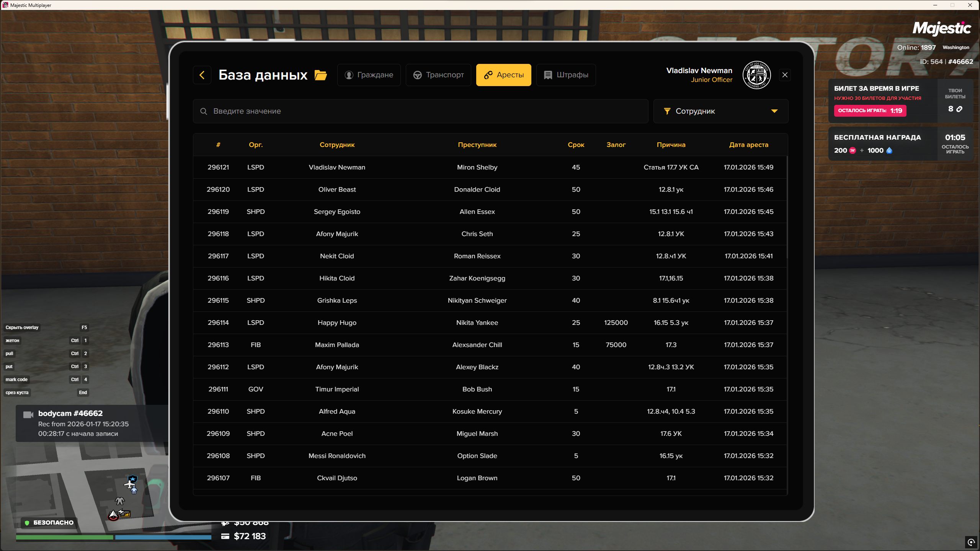The image size is (980, 551).
Task: Click the bodycam camera icon
Action: tap(28, 415)
